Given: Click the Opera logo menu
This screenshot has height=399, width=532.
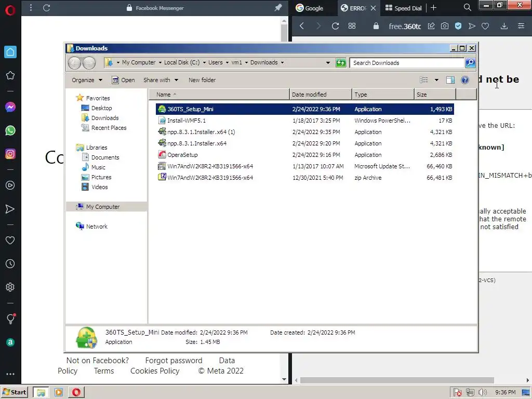Looking at the screenshot, I should [x=10, y=10].
